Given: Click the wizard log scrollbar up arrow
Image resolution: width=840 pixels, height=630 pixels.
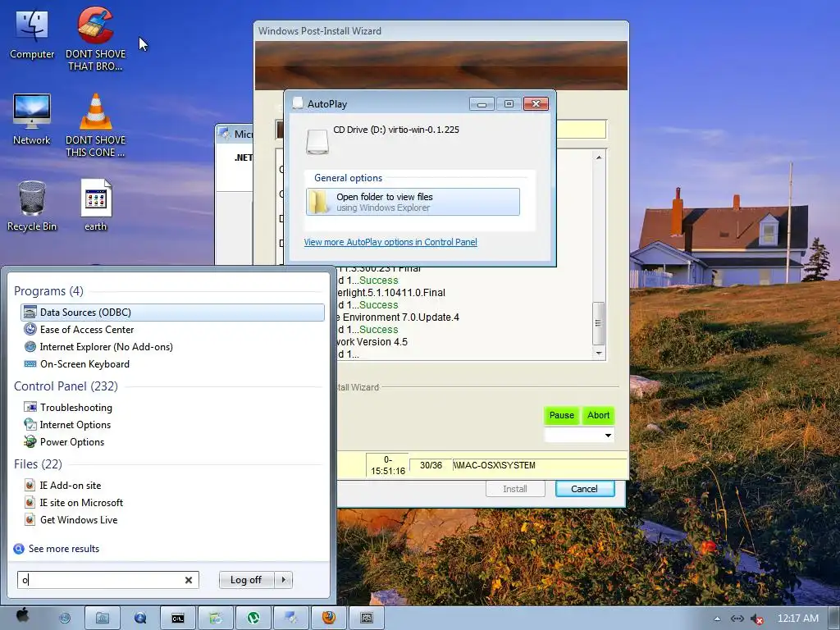Looking at the screenshot, I should [598, 157].
